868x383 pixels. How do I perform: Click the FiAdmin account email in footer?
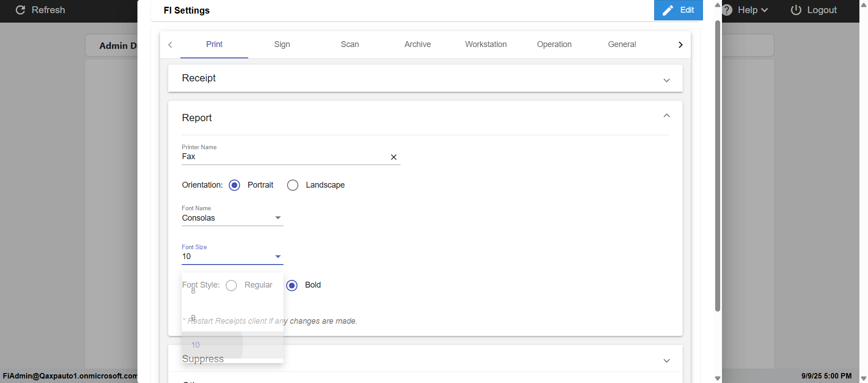tap(70, 376)
